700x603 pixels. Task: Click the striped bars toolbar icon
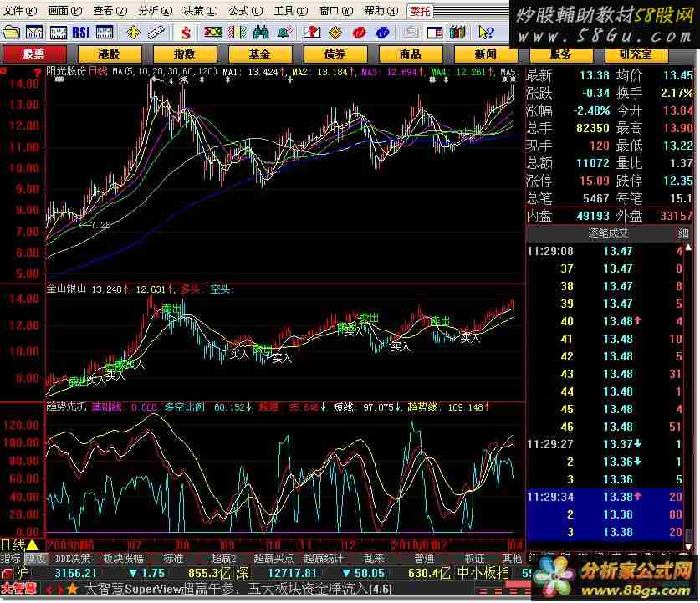click(x=237, y=32)
